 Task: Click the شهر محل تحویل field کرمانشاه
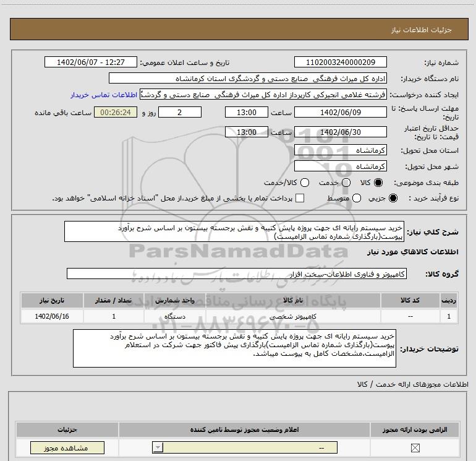pos(340,166)
